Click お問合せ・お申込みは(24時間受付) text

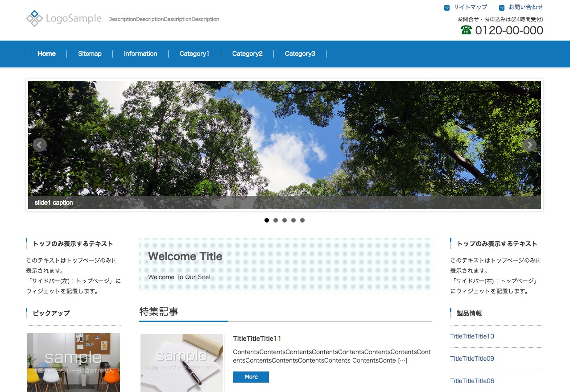click(500, 19)
